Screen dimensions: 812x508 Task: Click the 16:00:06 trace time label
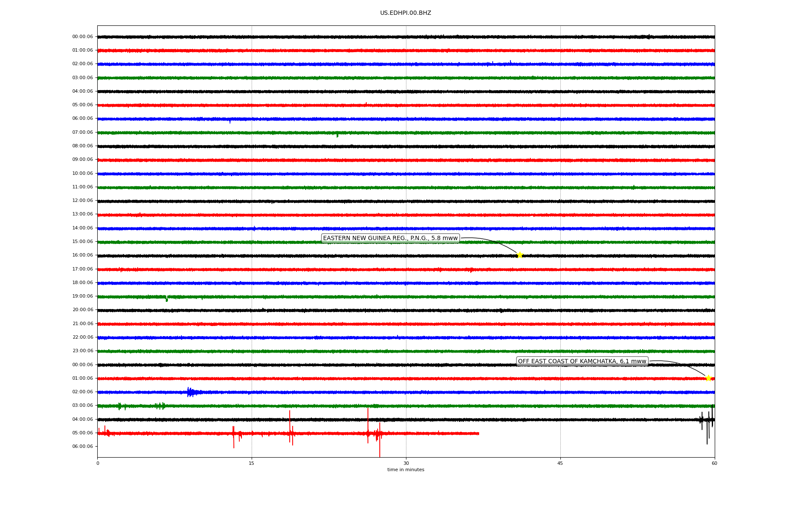[82, 255]
